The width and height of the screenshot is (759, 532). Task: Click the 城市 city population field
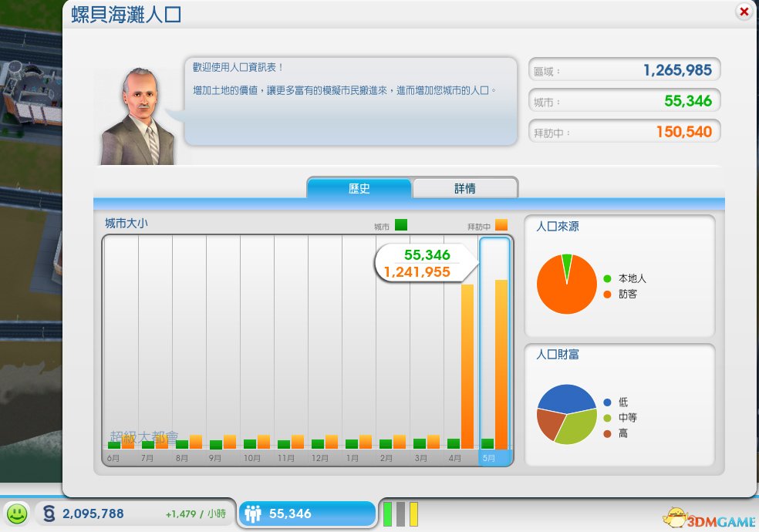pos(625,100)
